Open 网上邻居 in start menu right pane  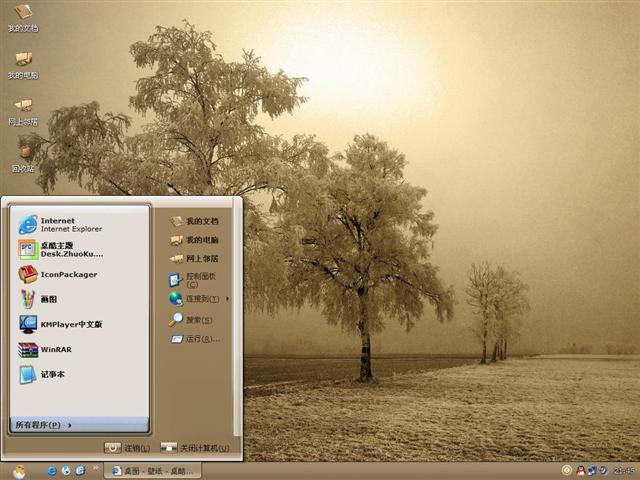coord(195,259)
